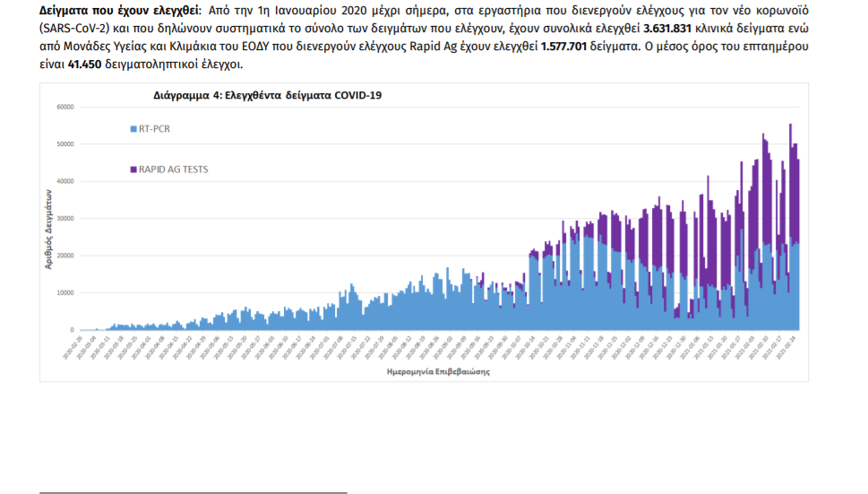The image size is (868, 494).
Task: Click the 30000 y-axis tick label
Action: [x=64, y=219]
